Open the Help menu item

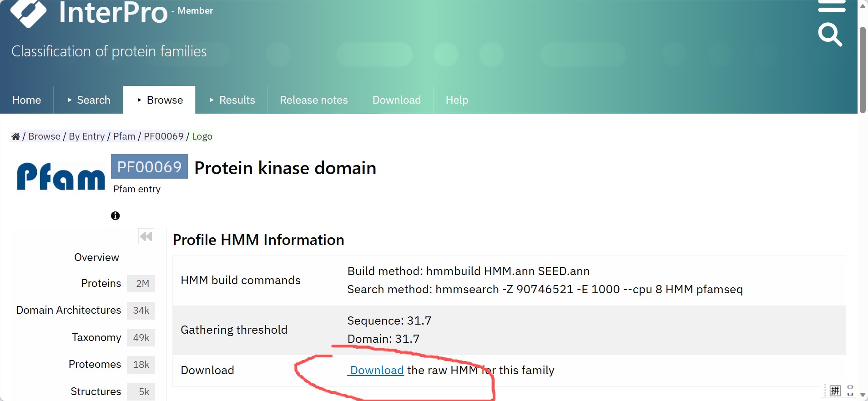457,100
